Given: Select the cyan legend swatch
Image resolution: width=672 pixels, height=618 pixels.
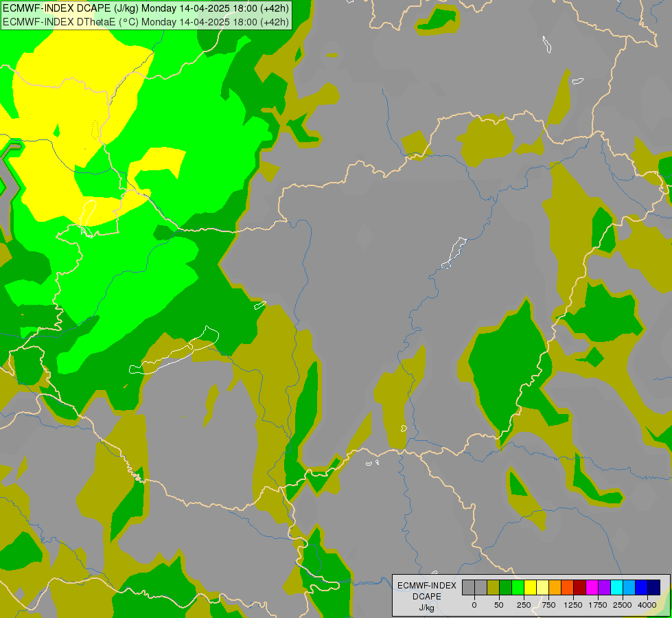Looking at the screenshot, I should pos(616,587).
